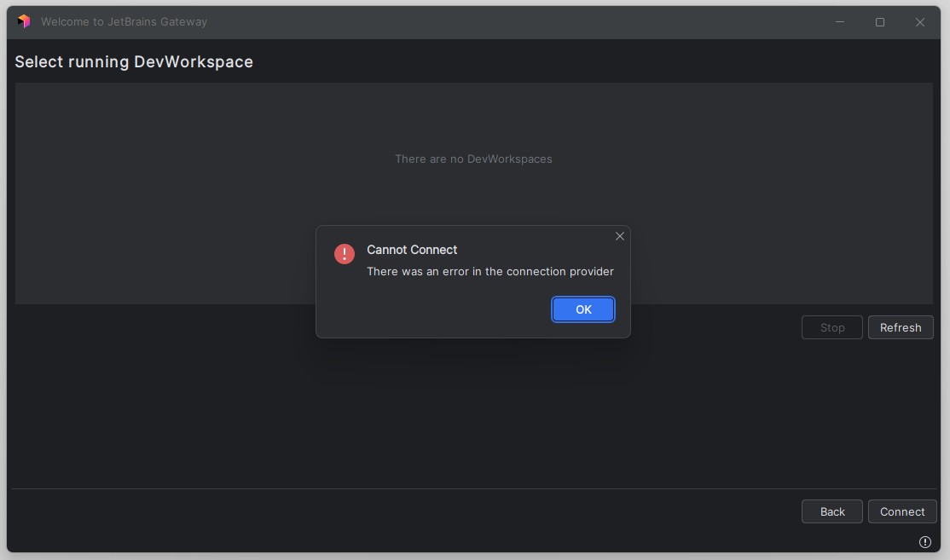Click the Refresh button

click(901, 327)
